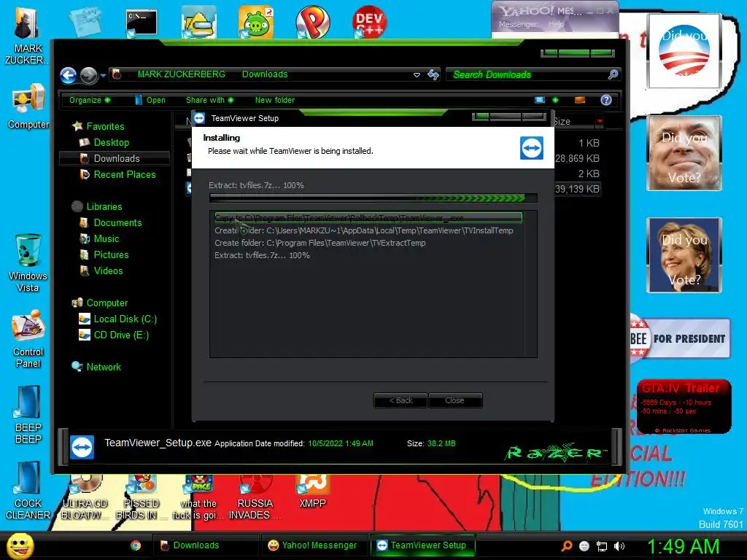Viewport: 747px width, 560px height.
Task: Click magnifier tray icon
Action: point(566,546)
